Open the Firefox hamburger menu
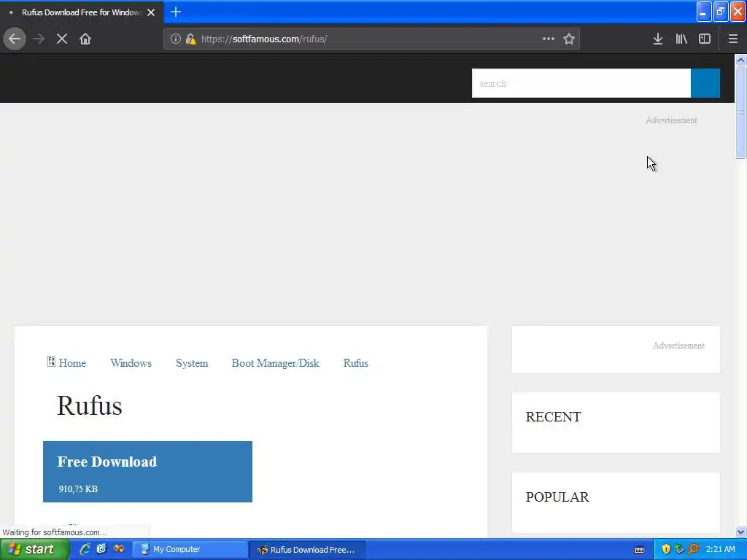 click(x=732, y=39)
